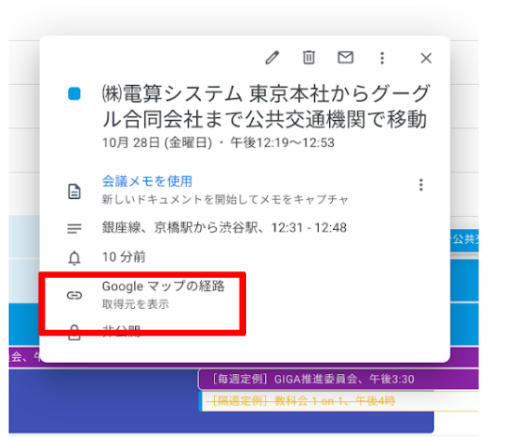Open the crossed-out 教科会 1 on 1 event
The image size is (510, 437).
coord(339,401)
